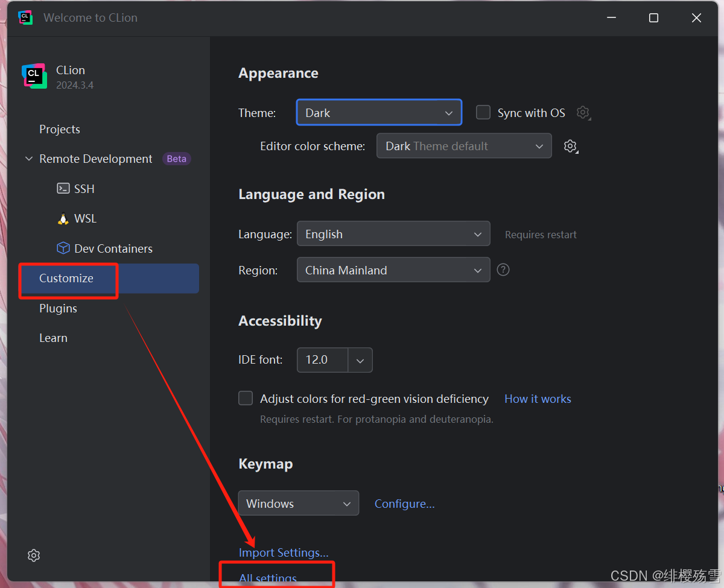Open the Editor color scheme dropdown
Viewport: 724px width, 588px height.
point(464,146)
